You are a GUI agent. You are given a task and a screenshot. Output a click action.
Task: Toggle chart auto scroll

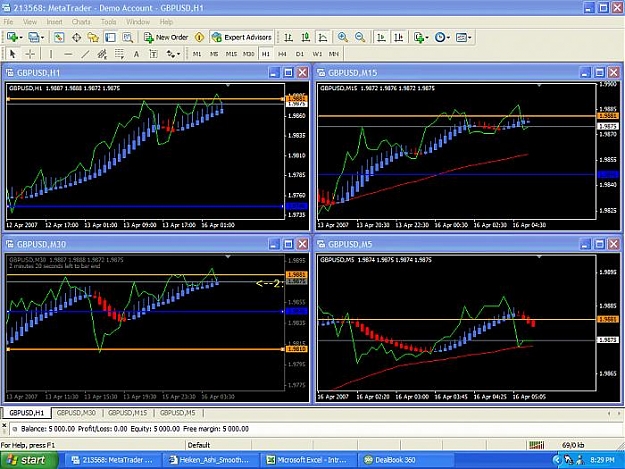[x=381, y=37]
